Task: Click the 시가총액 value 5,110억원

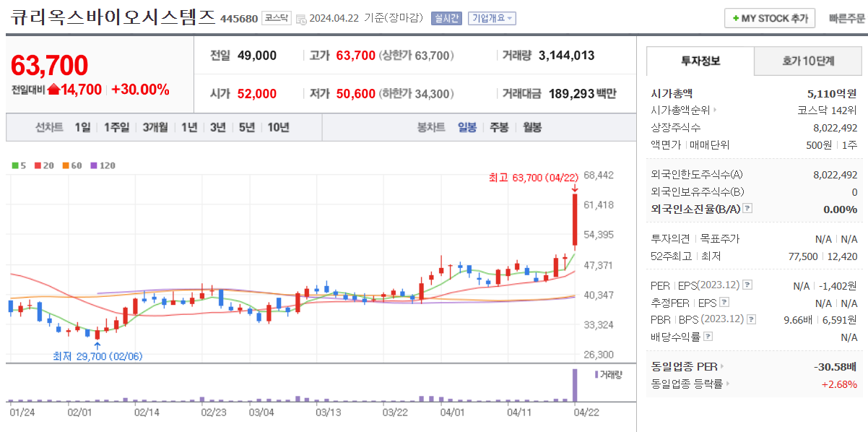Action: [832, 93]
